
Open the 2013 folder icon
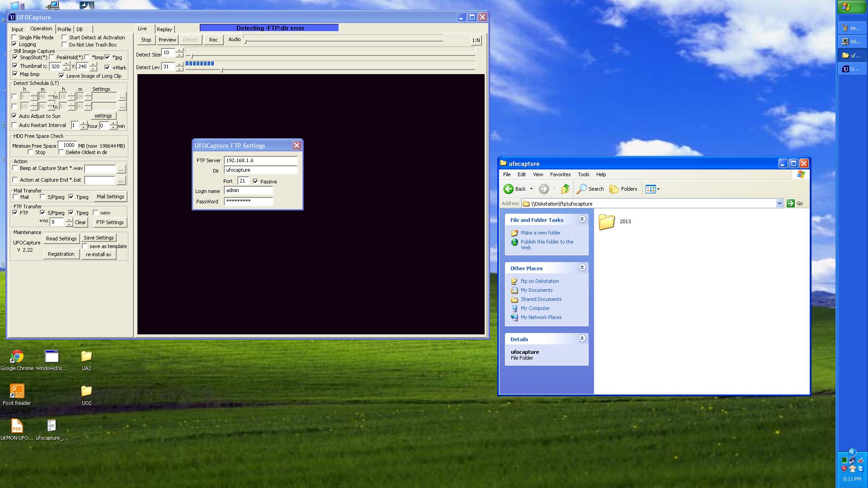click(x=606, y=222)
